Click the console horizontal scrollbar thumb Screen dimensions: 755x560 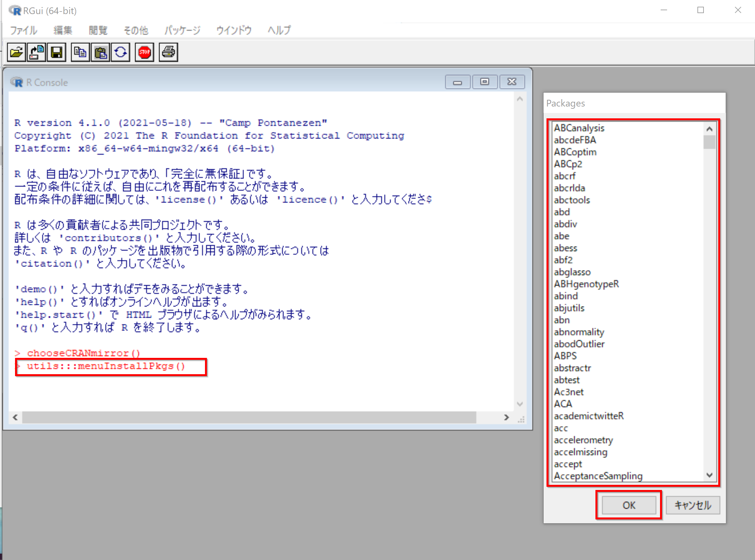tap(249, 417)
